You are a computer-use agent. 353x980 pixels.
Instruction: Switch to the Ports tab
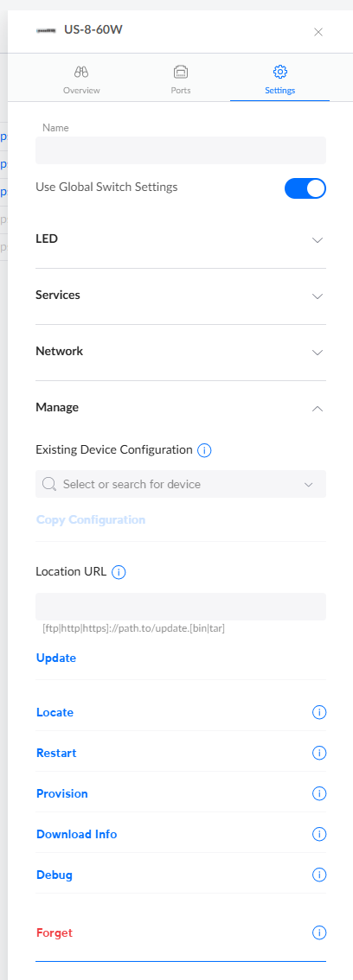click(x=181, y=80)
